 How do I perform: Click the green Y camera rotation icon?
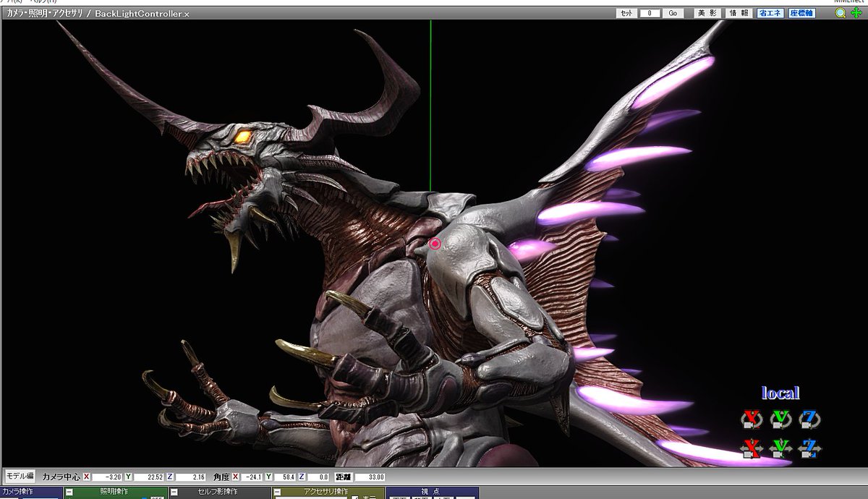tap(780, 419)
